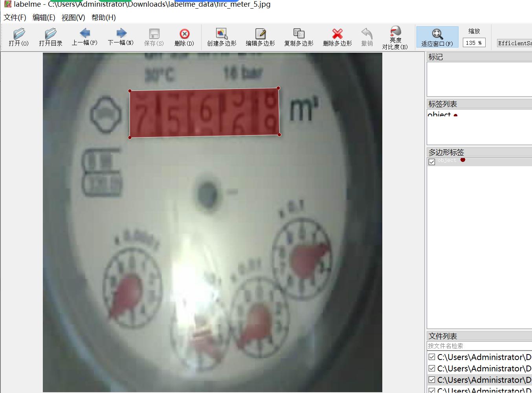This screenshot has height=393, width=532.
Task: Toggle checkbox of highlighted file row
Action: click(x=432, y=380)
